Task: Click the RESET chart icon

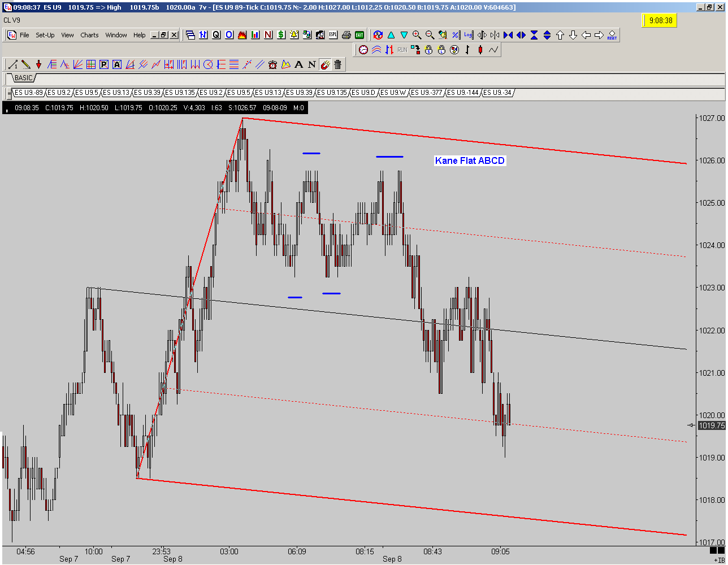Action: point(612,35)
